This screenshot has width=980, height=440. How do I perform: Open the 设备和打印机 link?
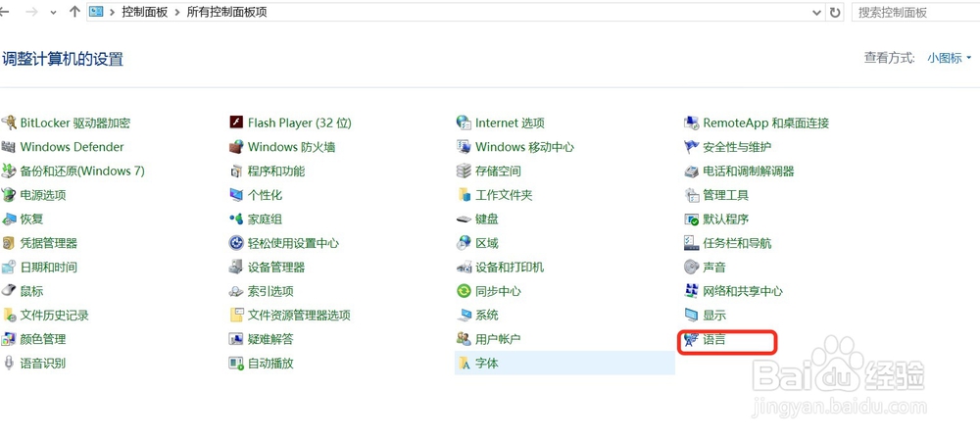(x=510, y=267)
